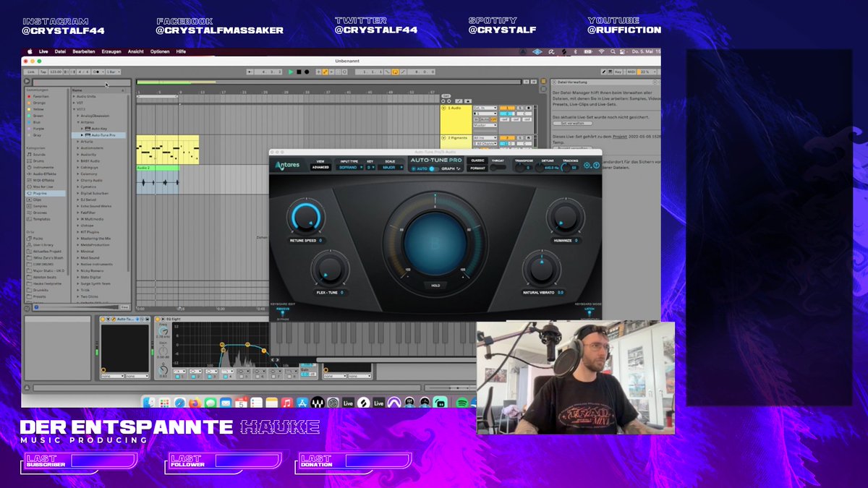This screenshot has height=488, width=868.
Task: Toggle the Formant button
Action: coord(477,168)
